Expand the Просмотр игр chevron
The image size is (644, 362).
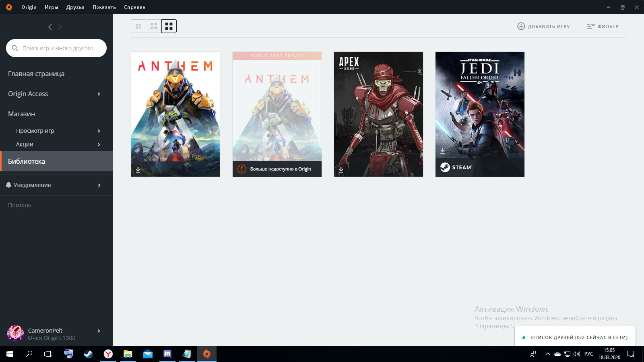(x=99, y=131)
